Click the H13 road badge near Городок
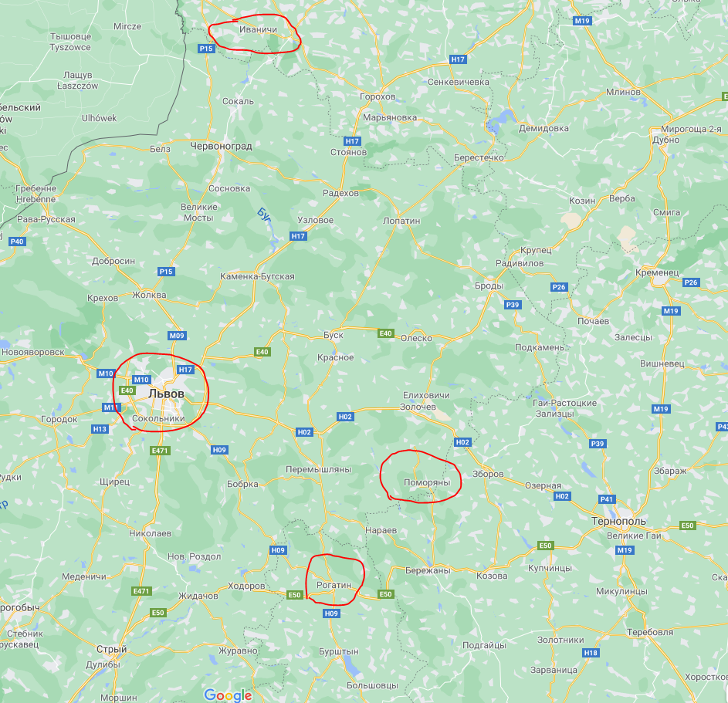The width and height of the screenshot is (728, 703). click(100, 429)
